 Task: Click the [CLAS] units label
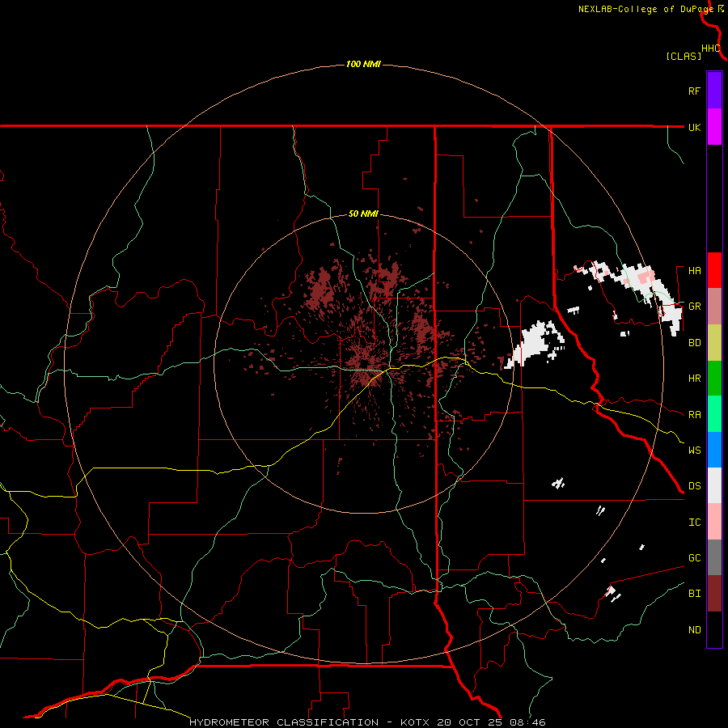tap(684, 56)
